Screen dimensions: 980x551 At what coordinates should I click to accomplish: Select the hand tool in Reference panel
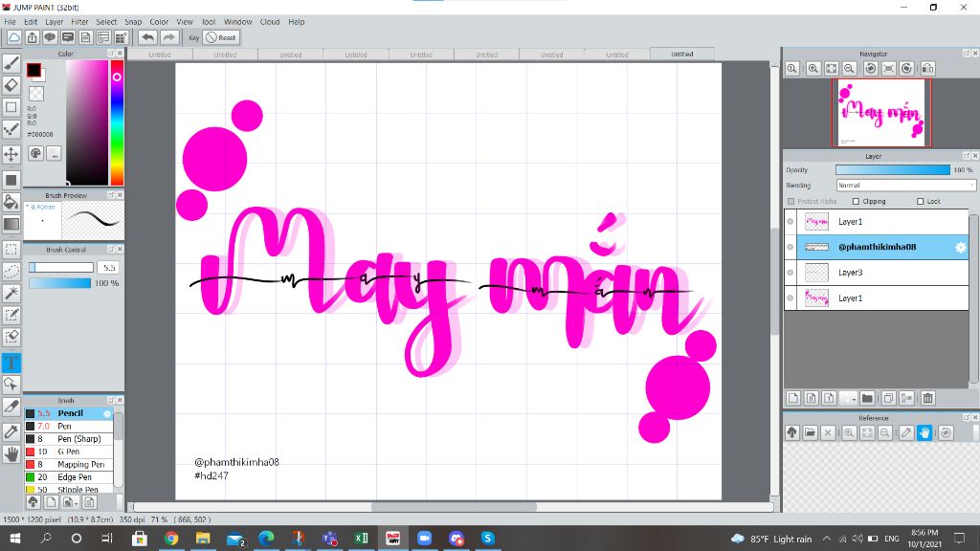[x=924, y=432]
